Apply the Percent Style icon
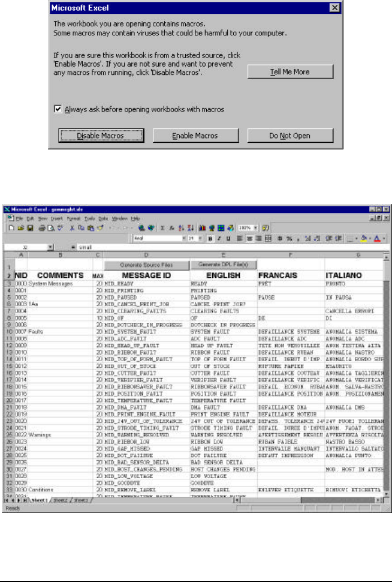The width and height of the screenshot is (392, 582). (289, 238)
